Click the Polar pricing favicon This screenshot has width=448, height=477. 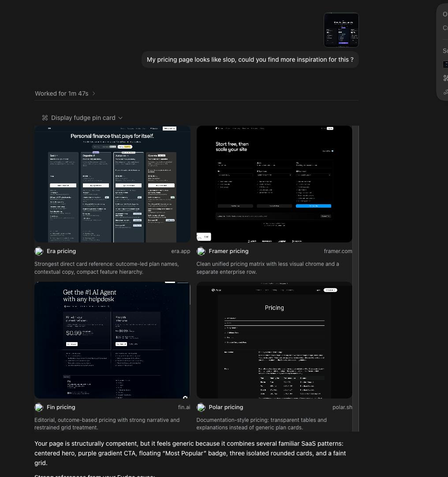click(201, 407)
